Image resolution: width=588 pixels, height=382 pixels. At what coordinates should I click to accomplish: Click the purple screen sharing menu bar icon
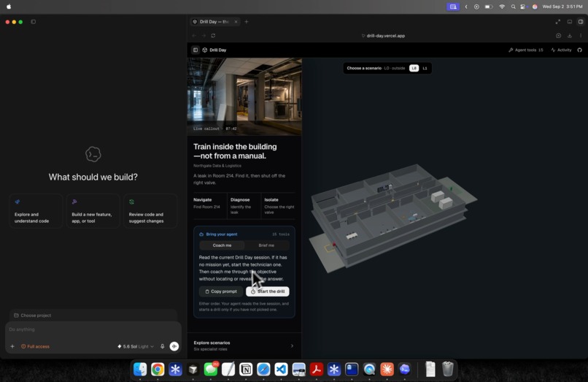coord(453,7)
